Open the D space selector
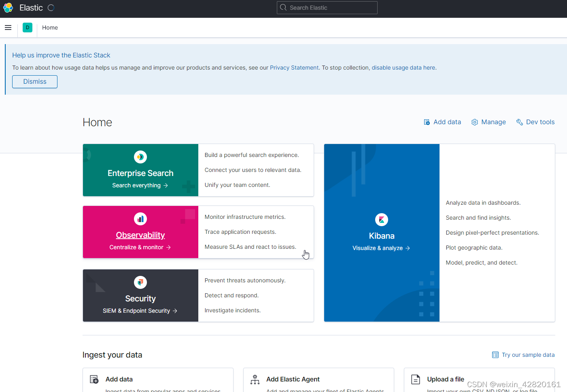 [27, 27]
